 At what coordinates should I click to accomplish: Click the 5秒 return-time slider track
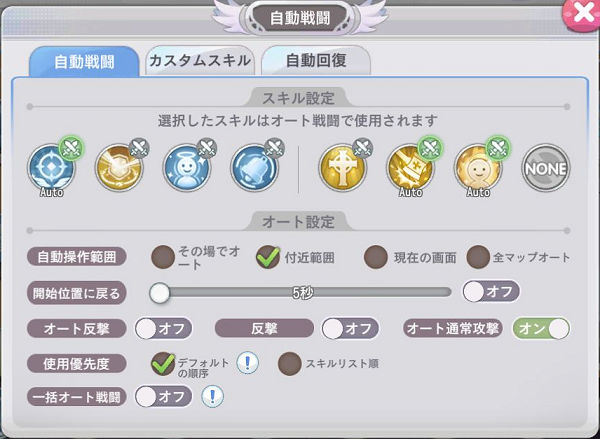301,293
